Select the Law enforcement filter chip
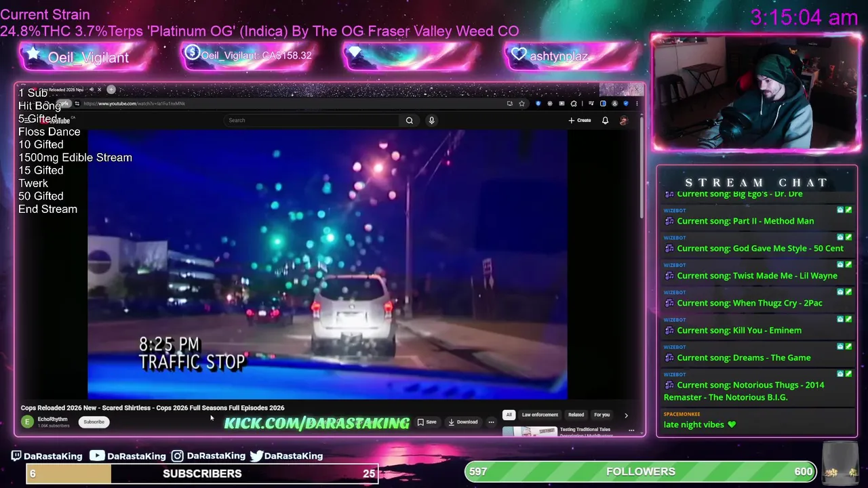 click(x=540, y=414)
